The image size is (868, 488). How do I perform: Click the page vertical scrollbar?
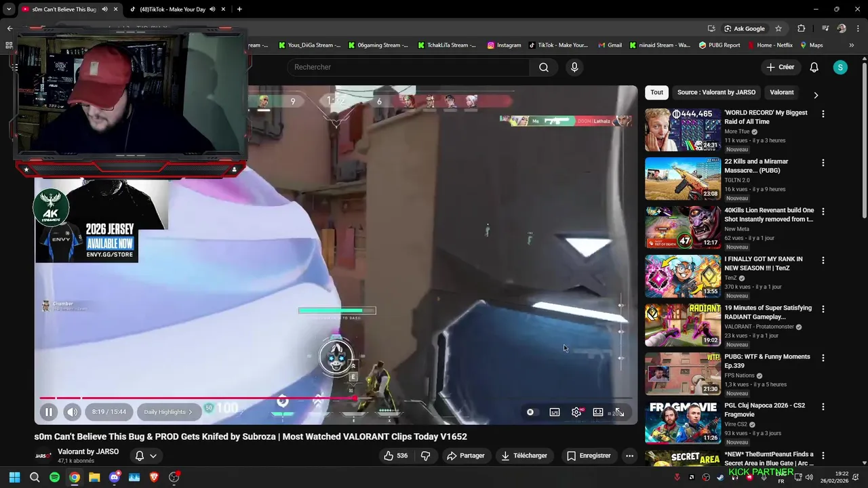click(x=864, y=139)
